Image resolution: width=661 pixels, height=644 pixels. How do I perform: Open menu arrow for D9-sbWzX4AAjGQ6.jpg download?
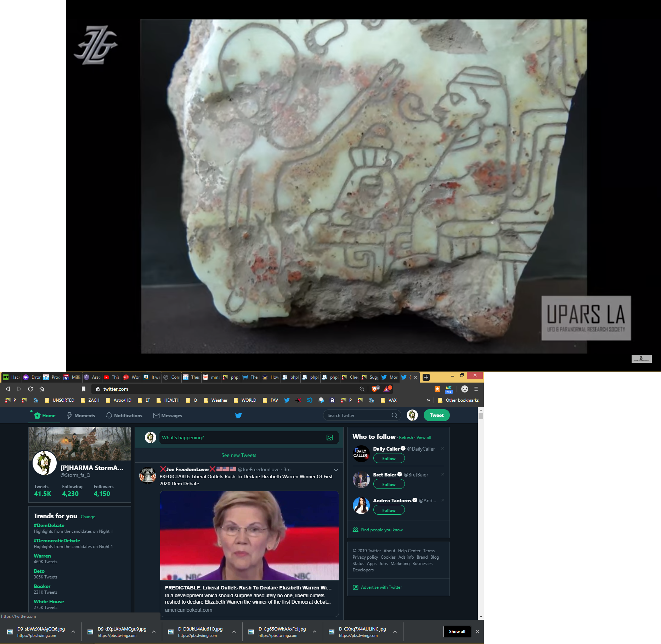pos(73,632)
